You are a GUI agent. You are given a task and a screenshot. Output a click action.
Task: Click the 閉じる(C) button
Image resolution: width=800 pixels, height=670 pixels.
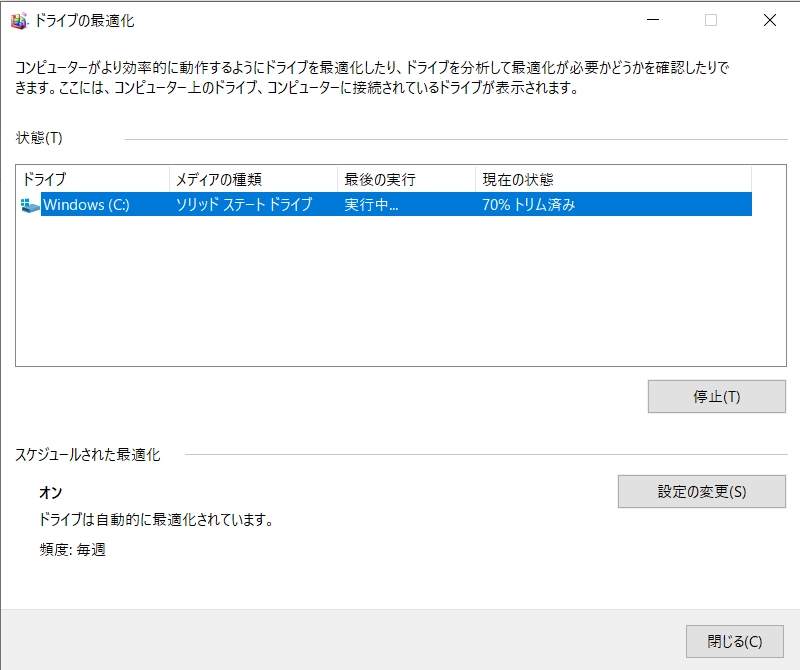pos(735,641)
